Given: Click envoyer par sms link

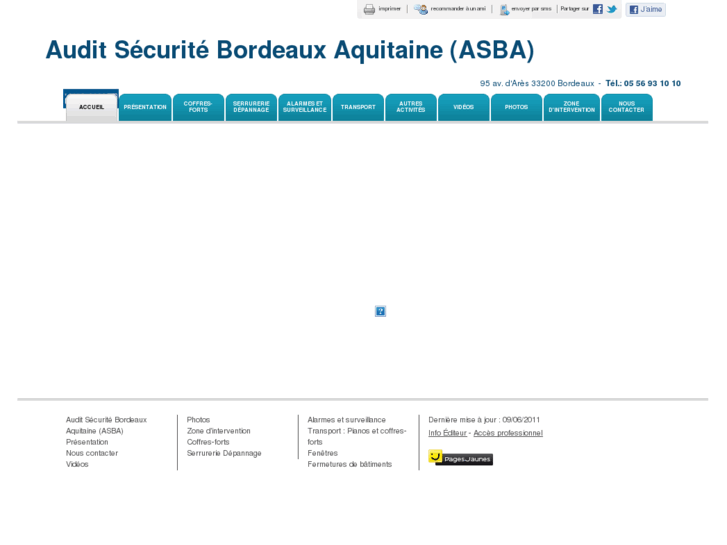Looking at the screenshot, I should 531,9.
